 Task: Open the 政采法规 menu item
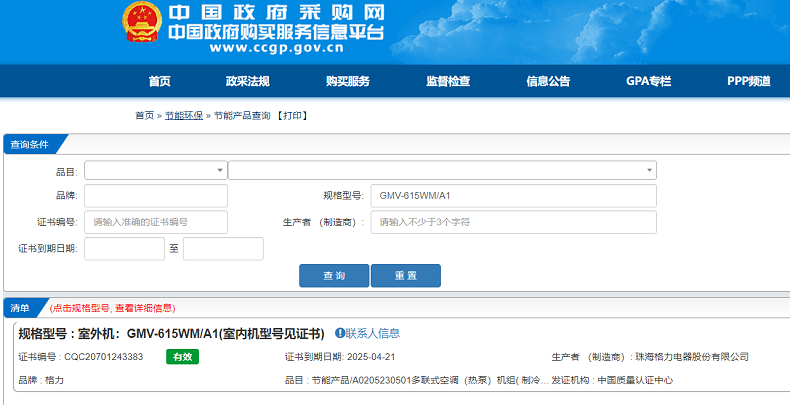click(247, 81)
